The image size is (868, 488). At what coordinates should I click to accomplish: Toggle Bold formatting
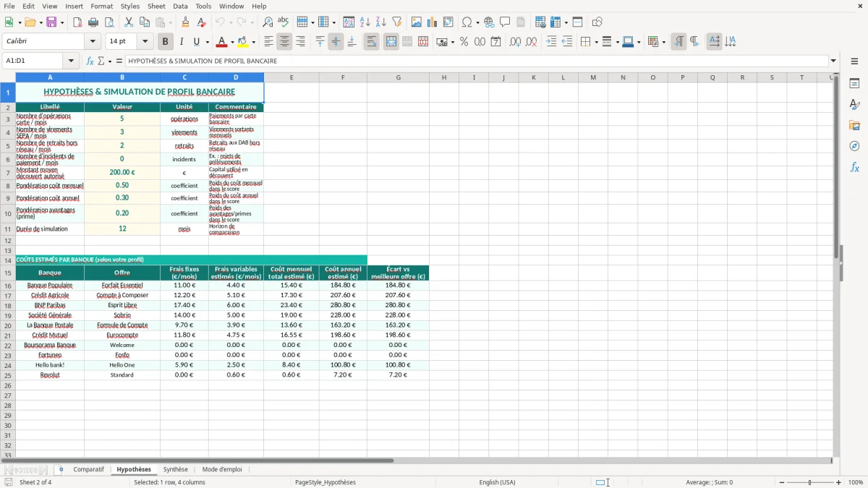click(x=165, y=42)
